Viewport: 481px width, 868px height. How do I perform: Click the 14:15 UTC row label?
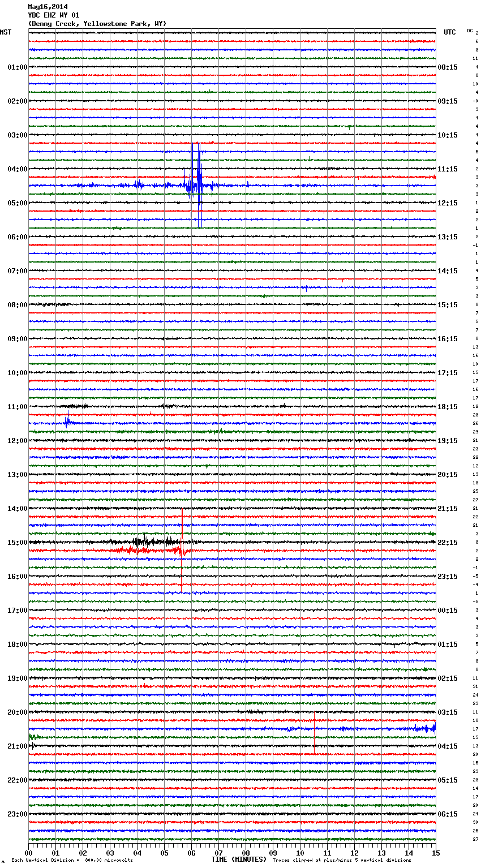tap(448, 270)
